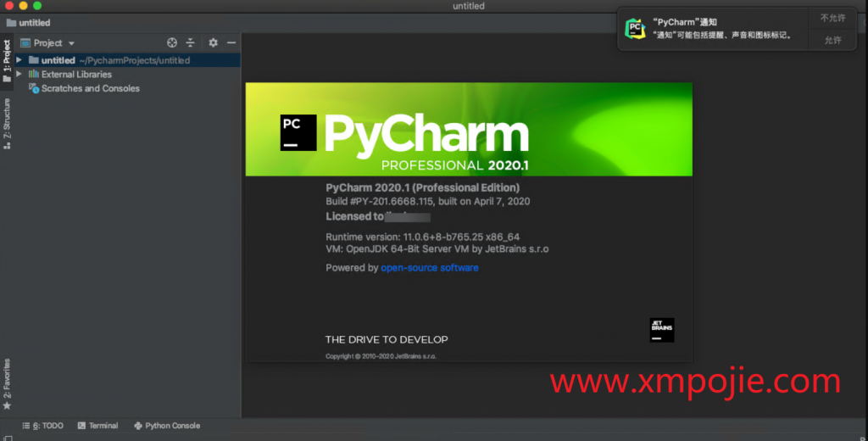Click the JetBrains logo in About dialog
Image resolution: width=868 pixels, height=441 pixels.
[662, 330]
